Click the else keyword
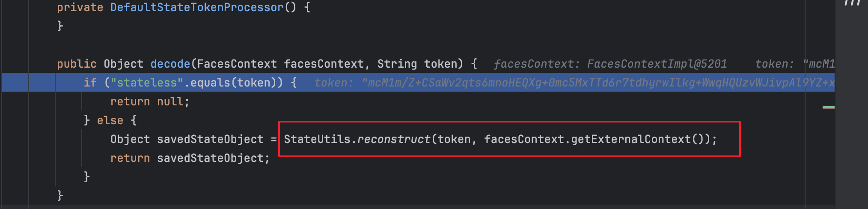Image resolution: width=868 pixels, height=209 pixels. [x=110, y=120]
